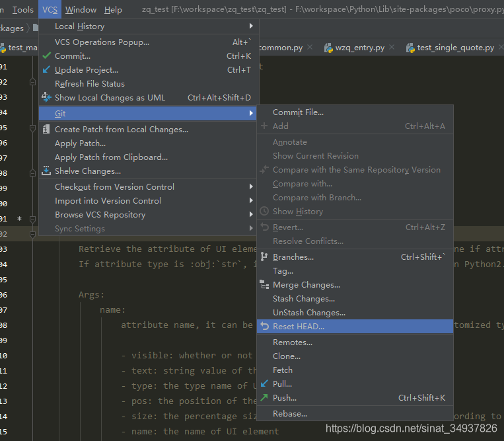This screenshot has width=504, height=441.
Task: Click the Pull blue arrow icon
Action: pos(264,383)
